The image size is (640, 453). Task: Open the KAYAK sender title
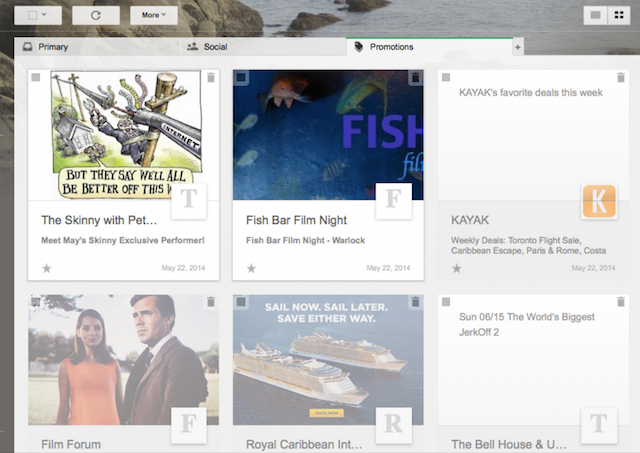pyautogui.click(x=470, y=220)
